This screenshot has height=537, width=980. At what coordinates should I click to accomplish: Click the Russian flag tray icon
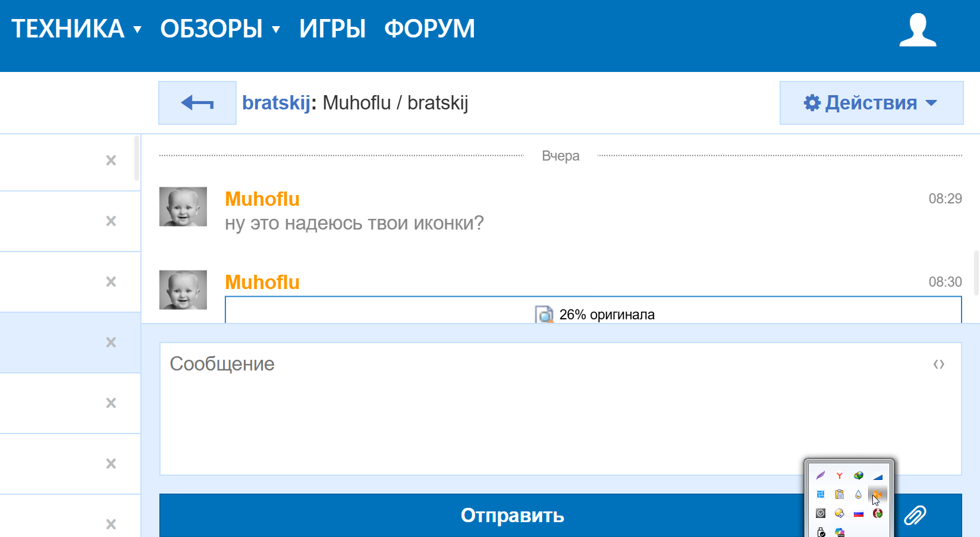pos(858,513)
